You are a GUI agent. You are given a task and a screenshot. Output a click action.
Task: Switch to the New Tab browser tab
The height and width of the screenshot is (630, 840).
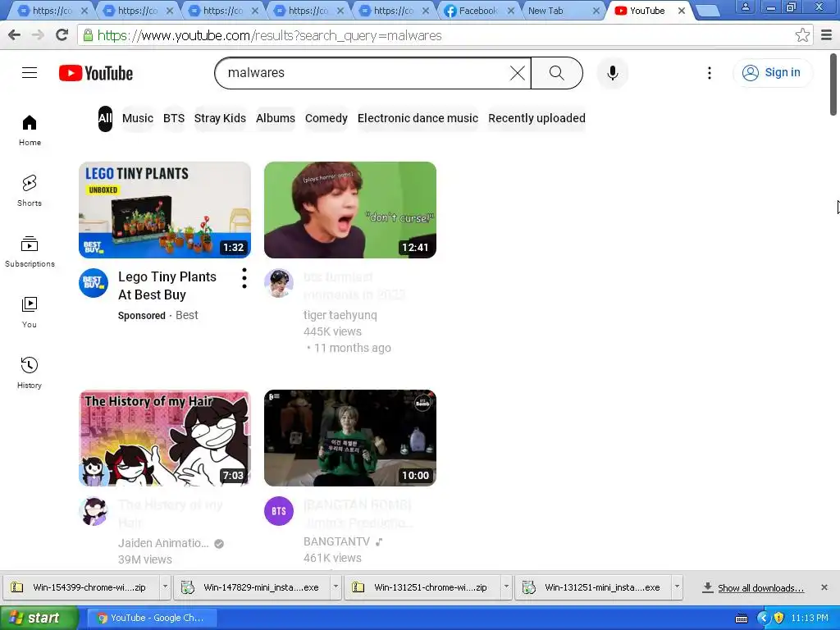click(x=557, y=11)
